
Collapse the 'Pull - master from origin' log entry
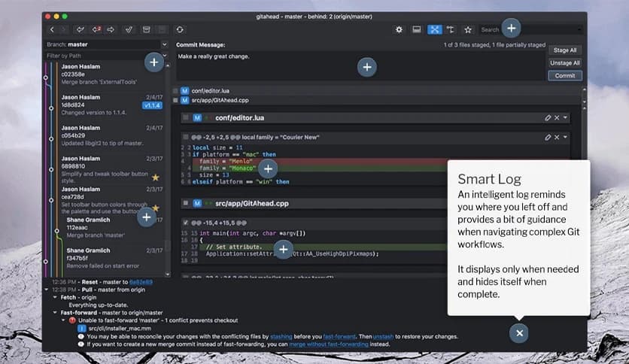pyautogui.click(x=47, y=290)
